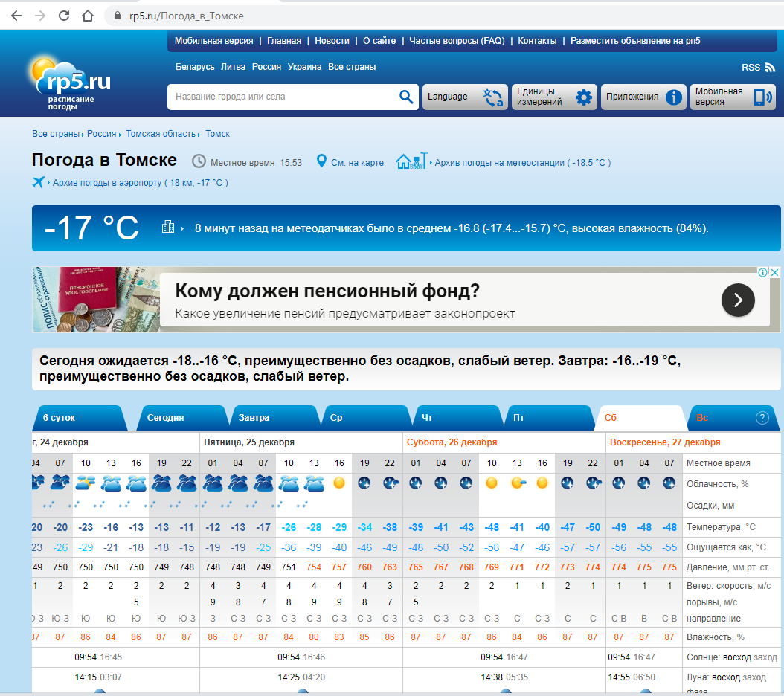784x696 pixels.
Task: Click the map pin location icon
Action: coord(321,161)
